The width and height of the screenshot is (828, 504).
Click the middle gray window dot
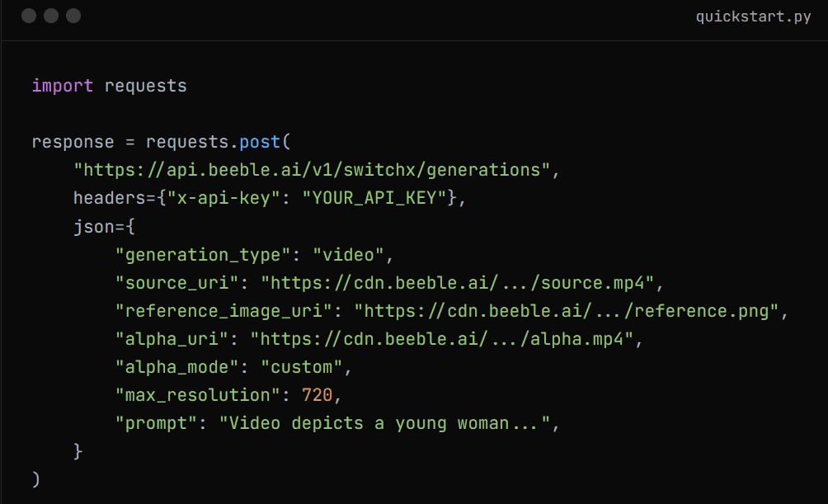pos(51,16)
